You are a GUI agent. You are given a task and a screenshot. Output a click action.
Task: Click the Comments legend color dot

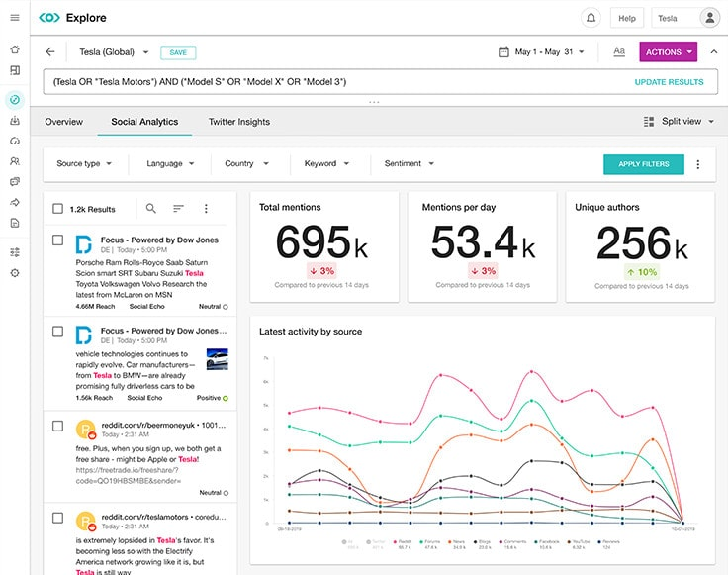pos(500,541)
